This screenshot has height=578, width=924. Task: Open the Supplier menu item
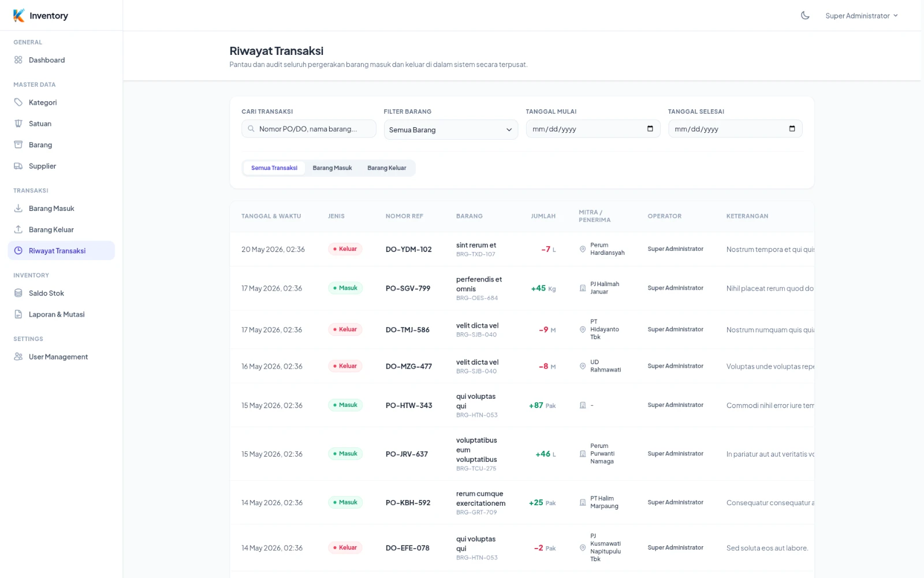[x=61, y=166]
